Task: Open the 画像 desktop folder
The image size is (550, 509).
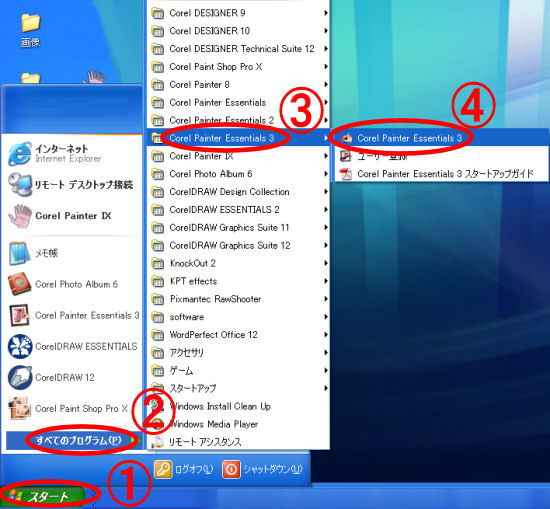Action: pyautogui.click(x=31, y=31)
